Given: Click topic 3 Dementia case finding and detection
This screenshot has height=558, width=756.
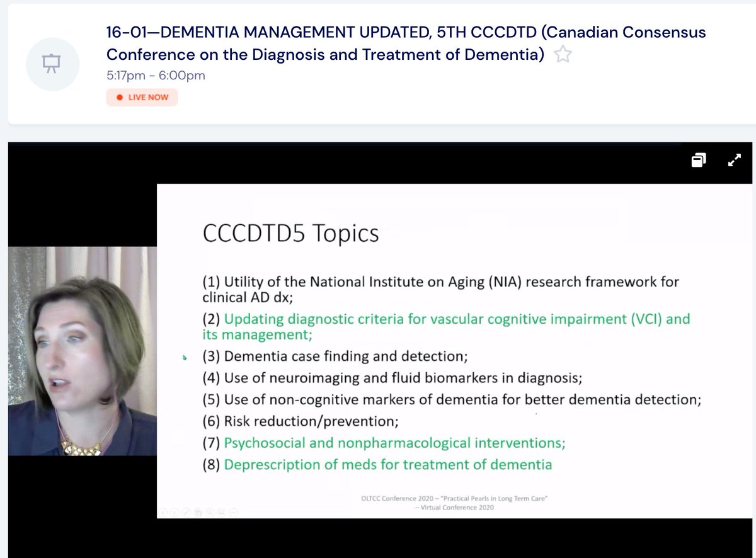Looking at the screenshot, I should click(x=335, y=356).
